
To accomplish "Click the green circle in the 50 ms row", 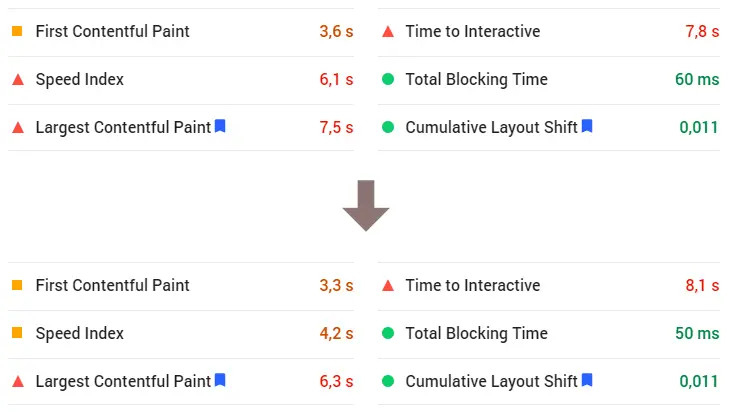I will click(388, 333).
